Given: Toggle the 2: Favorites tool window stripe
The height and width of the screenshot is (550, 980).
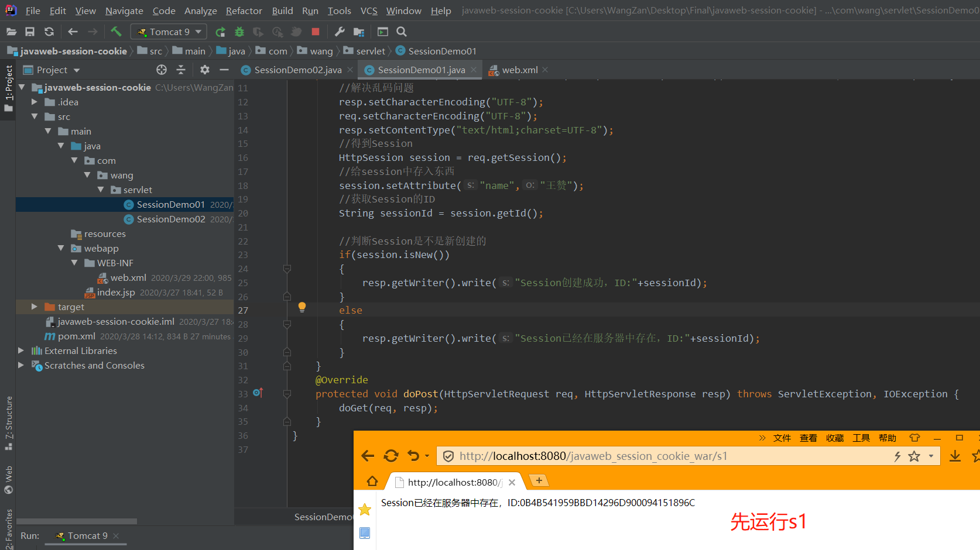Looking at the screenshot, I should pos(8,528).
